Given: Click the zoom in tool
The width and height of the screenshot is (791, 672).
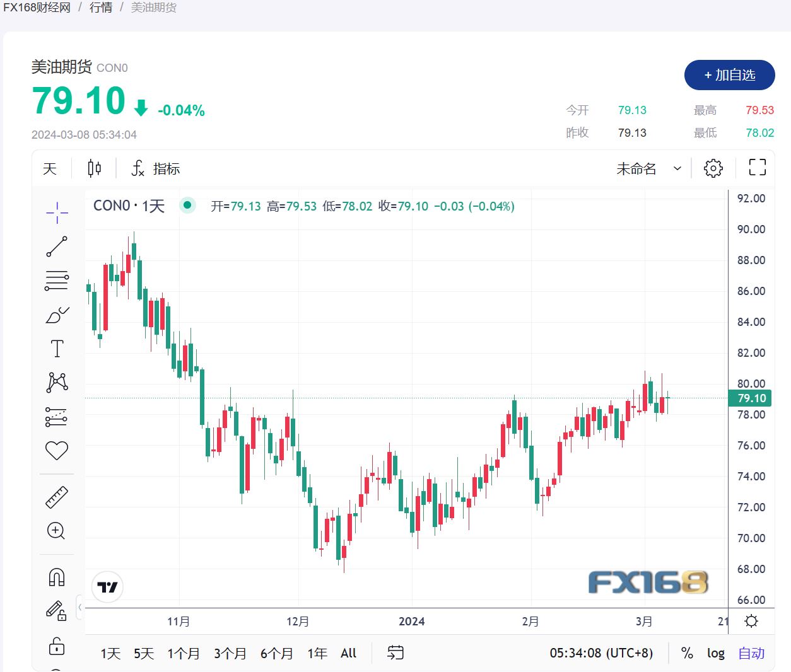Looking at the screenshot, I should pyautogui.click(x=57, y=531).
